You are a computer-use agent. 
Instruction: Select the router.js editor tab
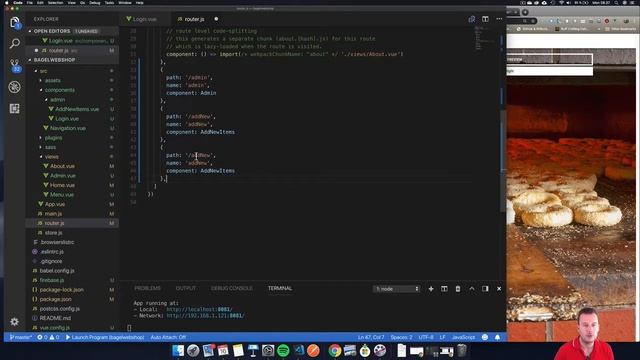click(x=194, y=19)
